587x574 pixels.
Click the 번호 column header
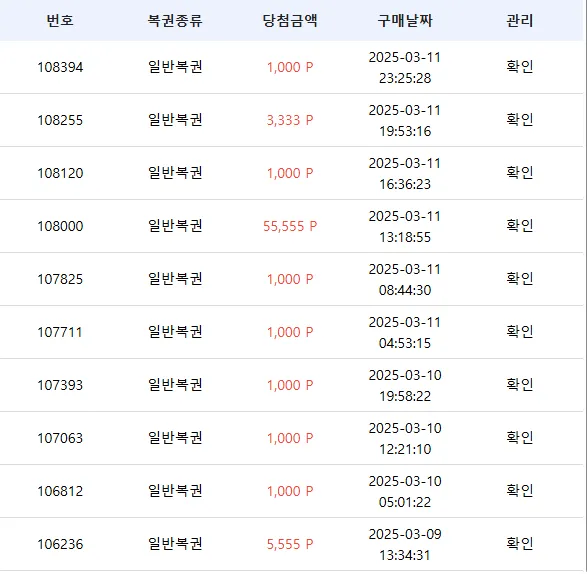[x=60, y=20]
